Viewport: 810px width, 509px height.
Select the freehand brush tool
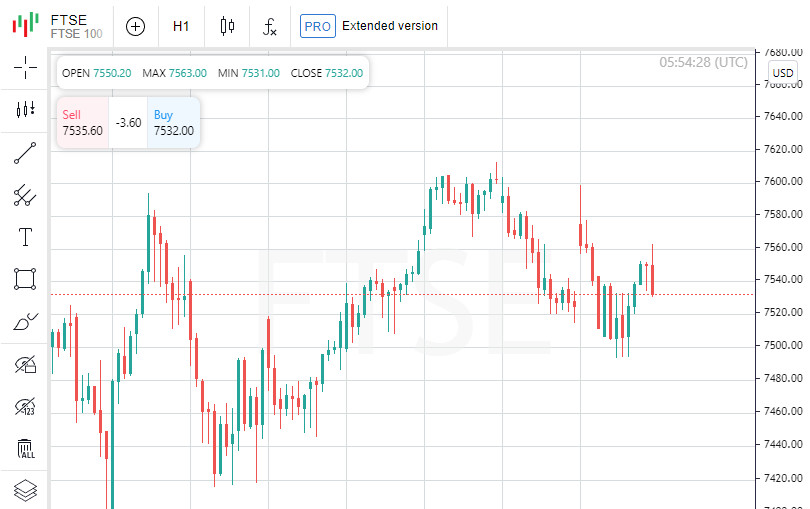click(25, 322)
